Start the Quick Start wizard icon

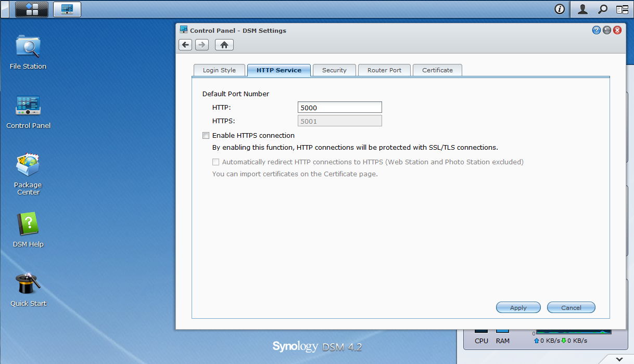(x=28, y=289)
